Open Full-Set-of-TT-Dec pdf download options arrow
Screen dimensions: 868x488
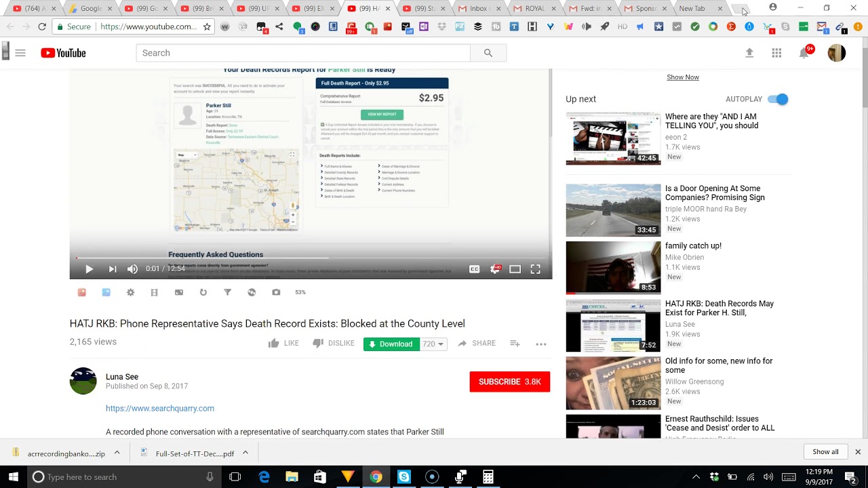tap(245, 453)
